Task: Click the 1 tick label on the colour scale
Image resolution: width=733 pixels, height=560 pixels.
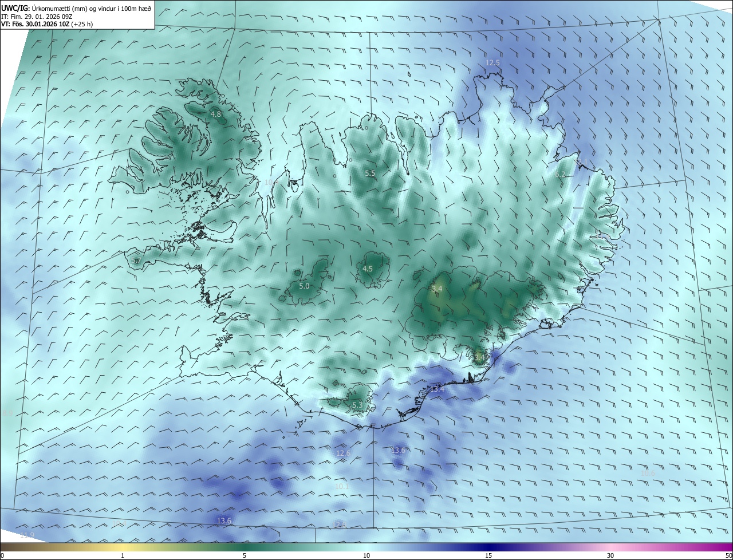Action: pos(123,555)
